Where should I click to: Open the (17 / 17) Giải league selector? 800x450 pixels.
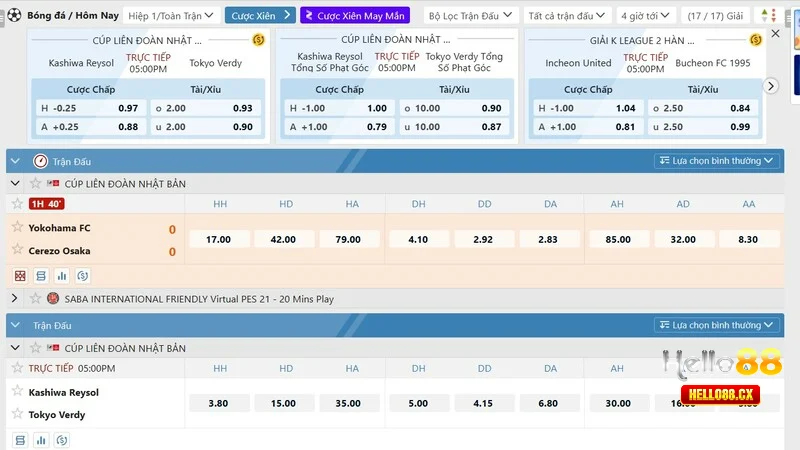pos(715,16)
